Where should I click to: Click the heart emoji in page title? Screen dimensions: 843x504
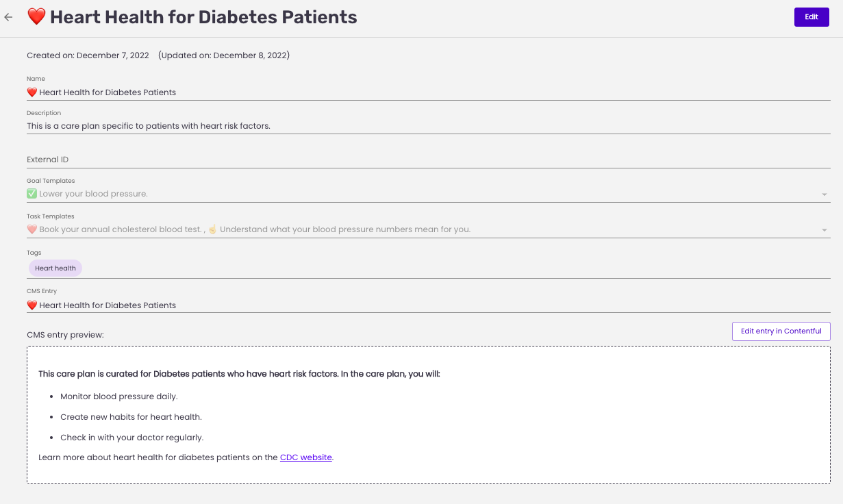point(36,16)
